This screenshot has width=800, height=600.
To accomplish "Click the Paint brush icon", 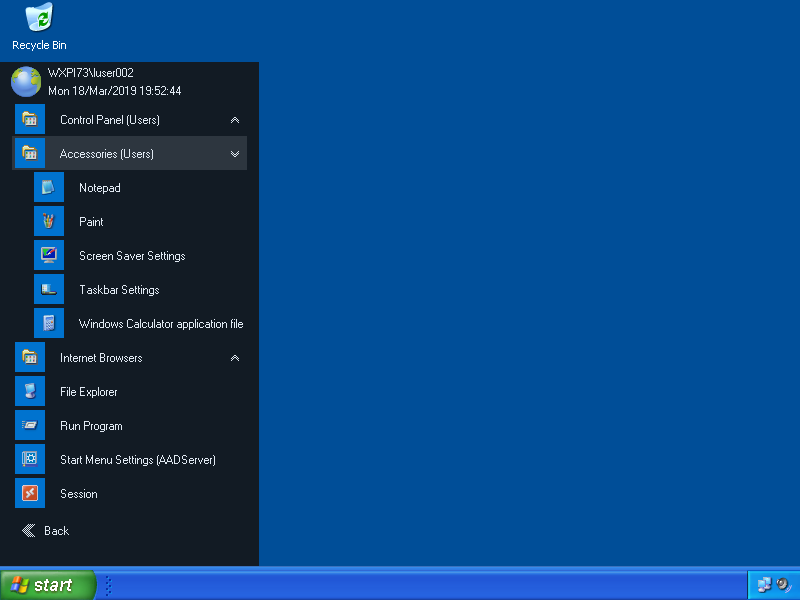I will [48, 222].
